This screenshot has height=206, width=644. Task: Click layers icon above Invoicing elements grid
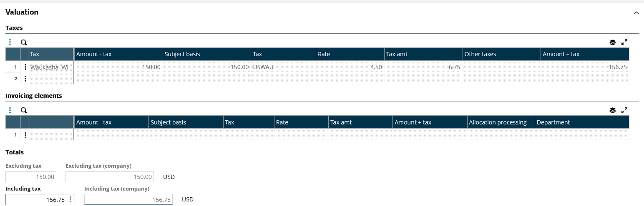point(612,110)
